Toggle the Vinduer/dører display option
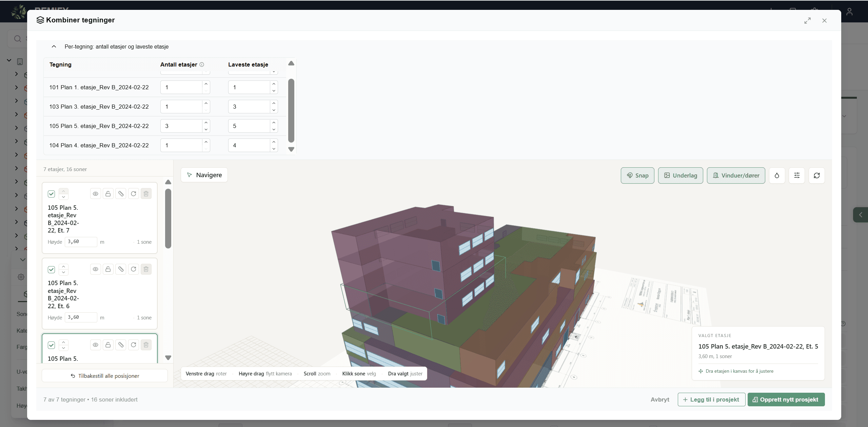Image resolution: width=868 pixels, height=427 pixels. (736, 175)
